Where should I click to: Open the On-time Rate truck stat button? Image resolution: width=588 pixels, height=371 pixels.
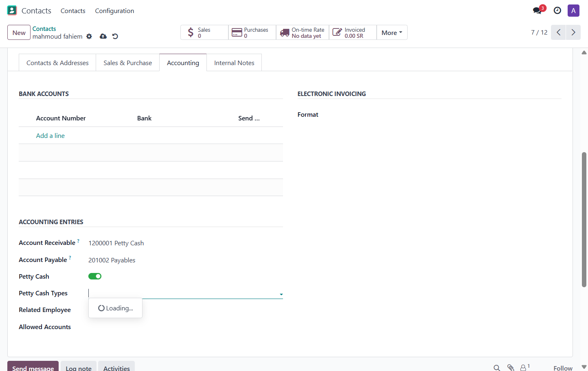pos(303,33)
